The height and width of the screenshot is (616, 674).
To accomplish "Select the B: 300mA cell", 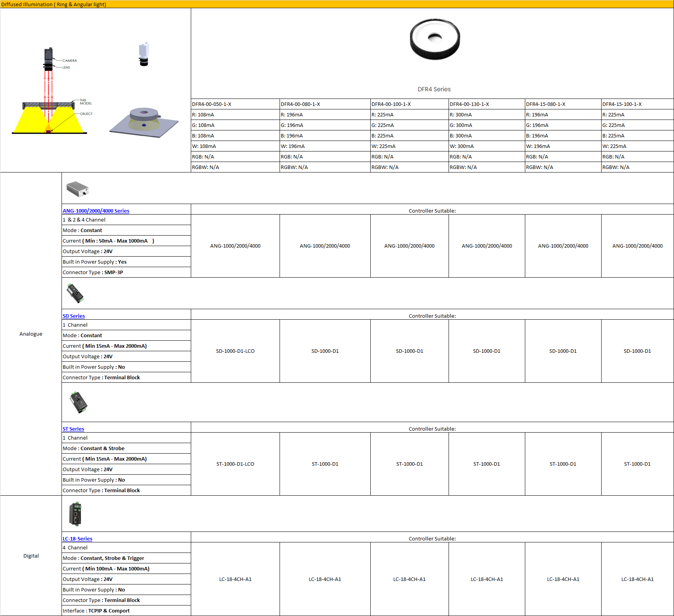I will [x=487, y=136].
